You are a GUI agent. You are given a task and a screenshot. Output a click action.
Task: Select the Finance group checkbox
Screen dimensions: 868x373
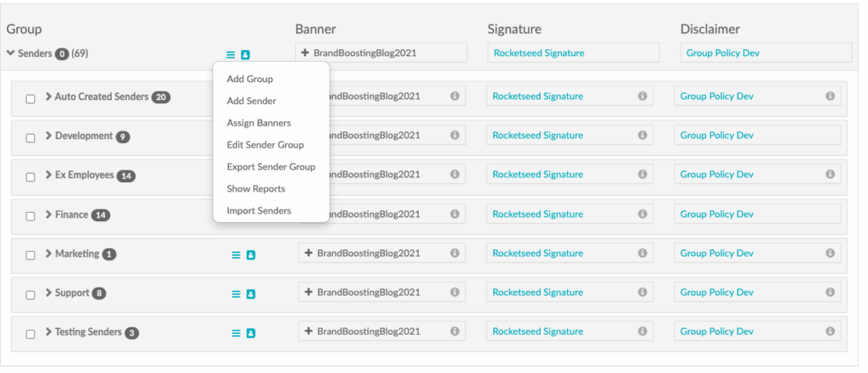click(x=31, y=216)
